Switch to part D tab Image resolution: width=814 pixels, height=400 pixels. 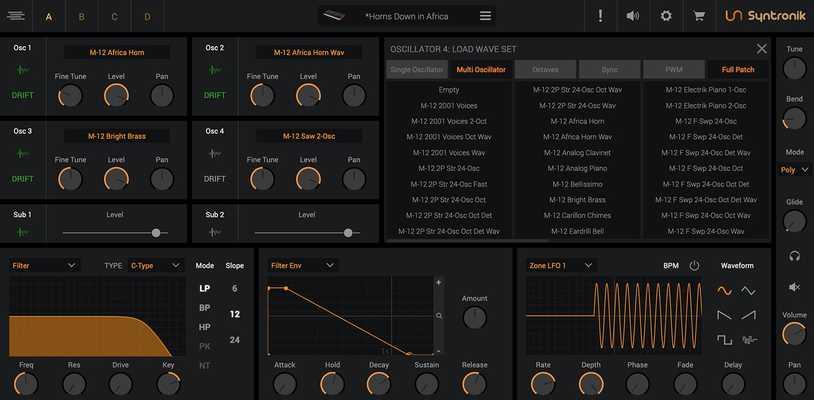pyautogui.click(x=147, y=17)
